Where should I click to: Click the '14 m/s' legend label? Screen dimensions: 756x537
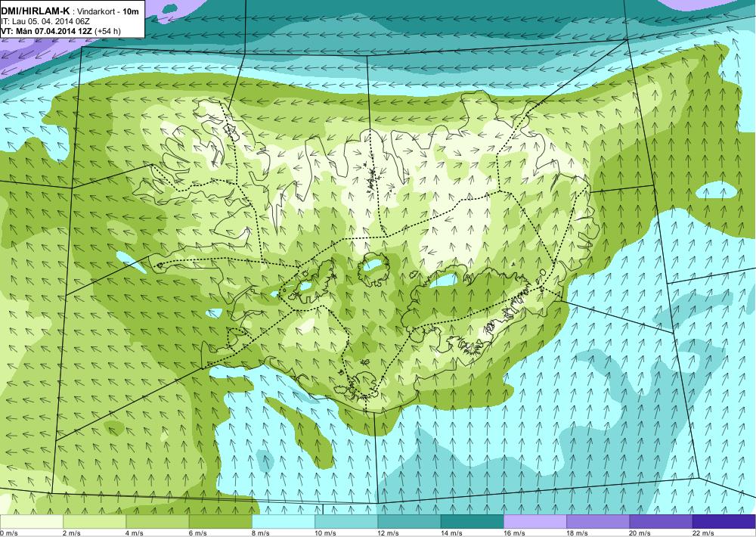tap(451, 533)
